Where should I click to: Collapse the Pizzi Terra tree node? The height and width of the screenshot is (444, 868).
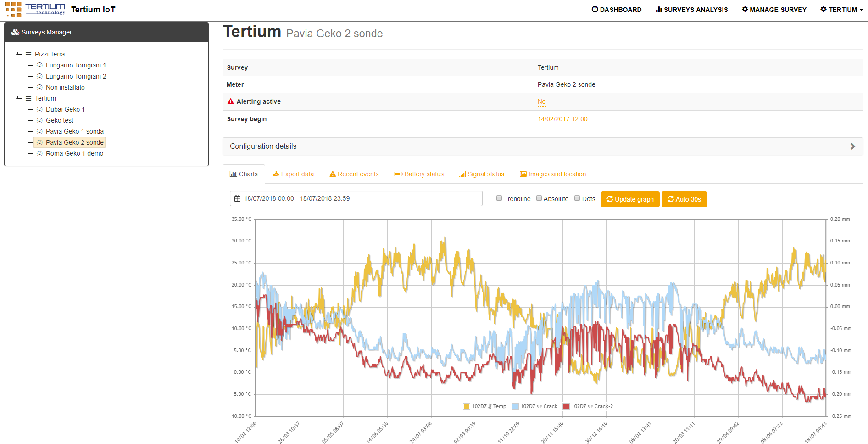pyautogui.click(x=17, y=54)
